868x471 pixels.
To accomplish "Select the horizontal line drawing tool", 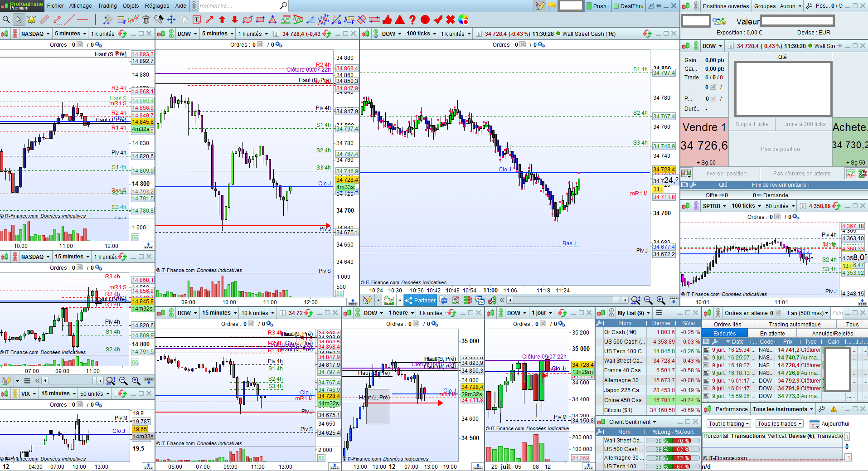I will [x=82, y=19].
